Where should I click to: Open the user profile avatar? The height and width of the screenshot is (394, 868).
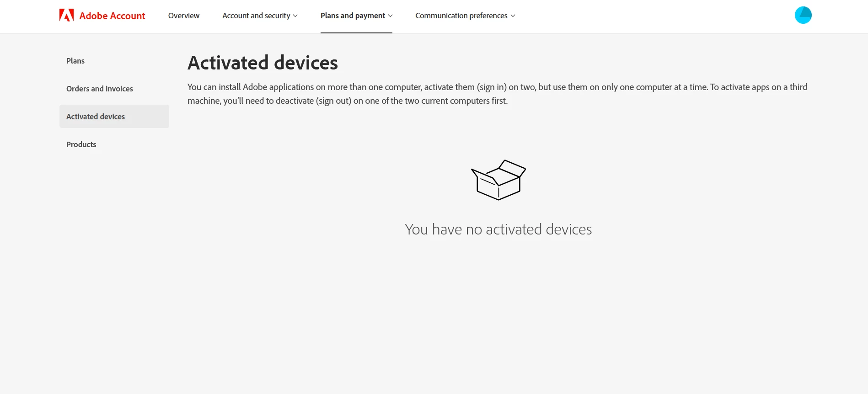click(x=803, y=15)
